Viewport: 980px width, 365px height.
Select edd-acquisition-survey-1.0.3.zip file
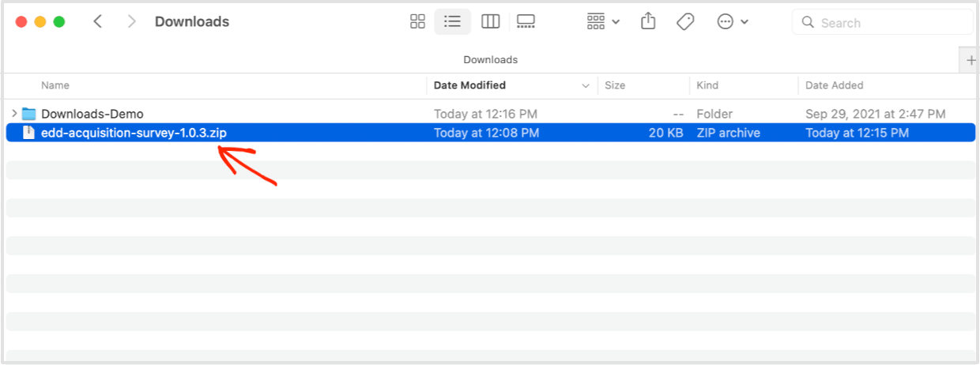[x=491, y=133]
